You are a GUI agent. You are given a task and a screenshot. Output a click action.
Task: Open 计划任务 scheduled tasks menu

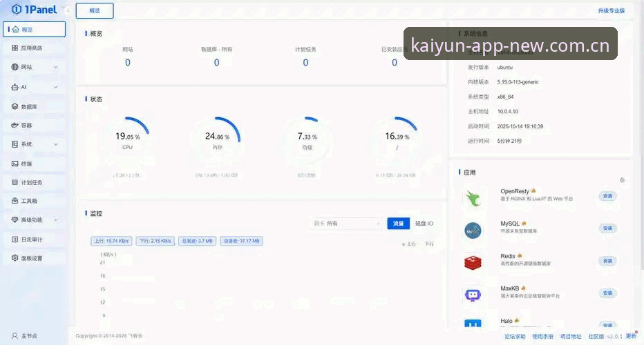point(34,183)
